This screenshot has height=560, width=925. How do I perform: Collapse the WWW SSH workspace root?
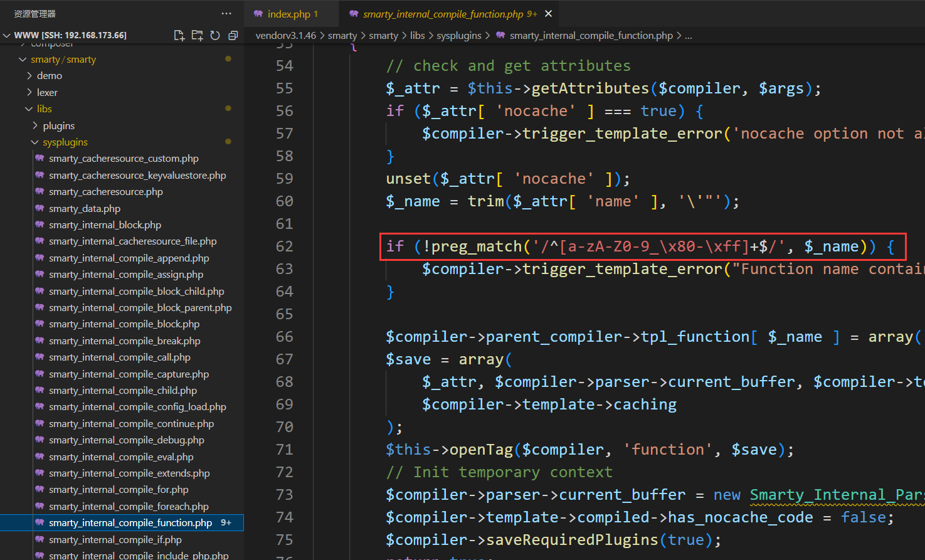[7, 36]
